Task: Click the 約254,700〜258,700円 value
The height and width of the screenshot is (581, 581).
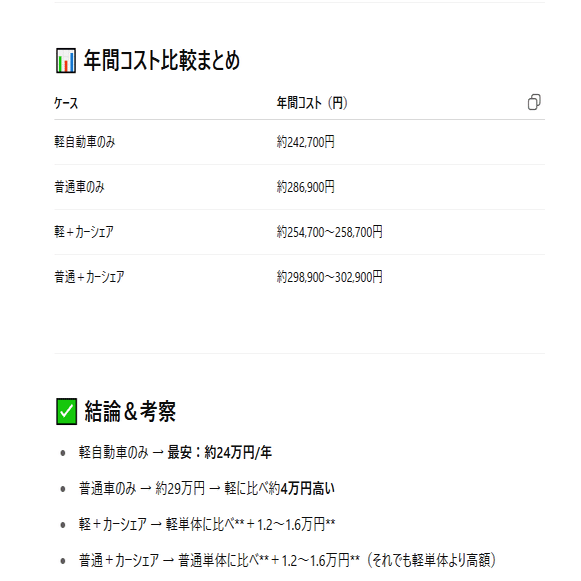Action: point(329,232)
